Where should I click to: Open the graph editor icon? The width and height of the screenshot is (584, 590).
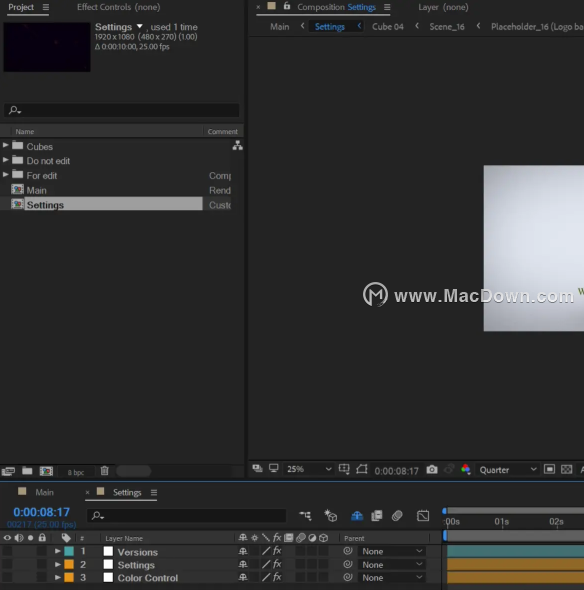point(423,515)
